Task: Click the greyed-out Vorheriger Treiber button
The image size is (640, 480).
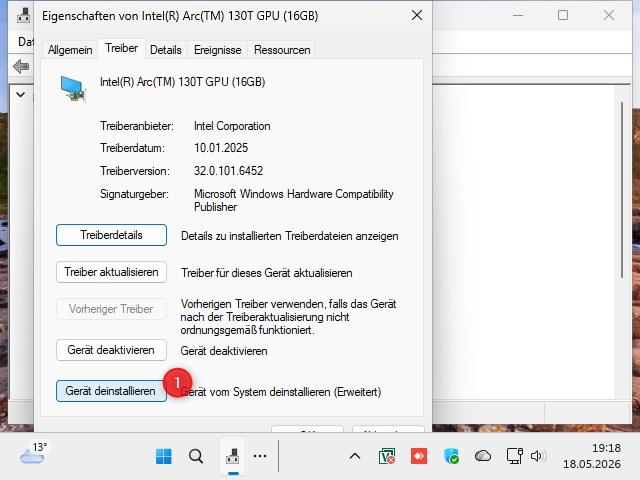Action: pyautogui.click(x=111, y=309)
